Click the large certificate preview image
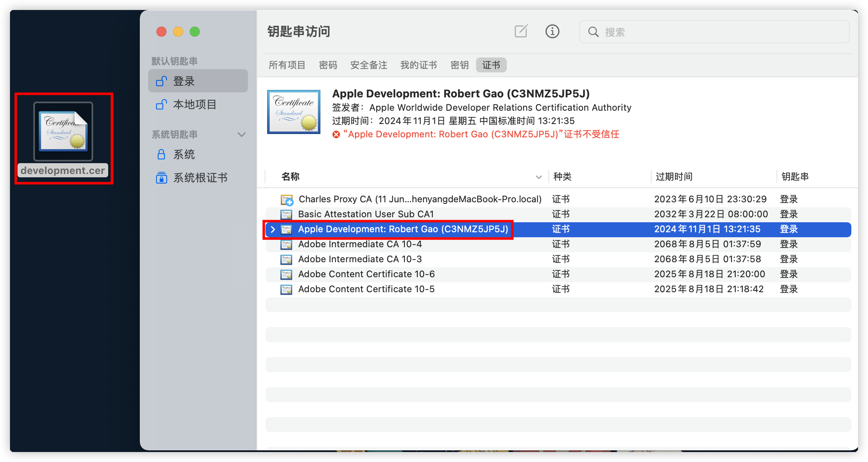This screenshot has width=868, height=462. coord(294,112)
